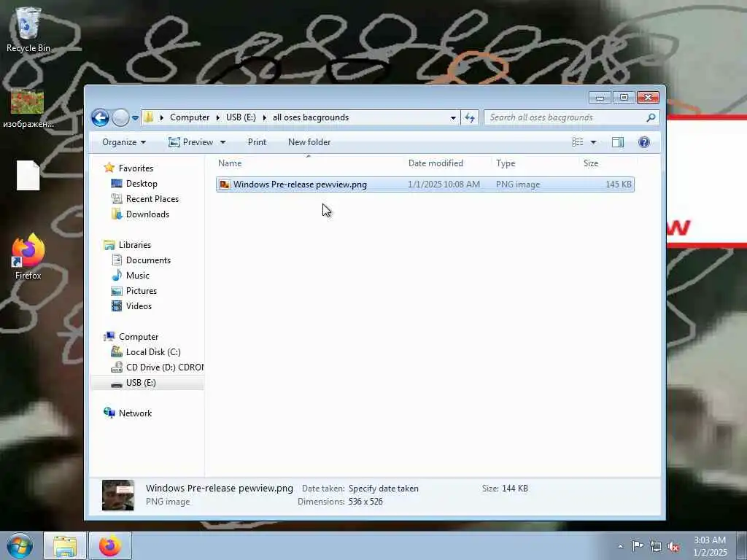Viewport: 747px width, 560px height.
Task: Open recent locations dropdown beside forward button
Action: (135, 117)
